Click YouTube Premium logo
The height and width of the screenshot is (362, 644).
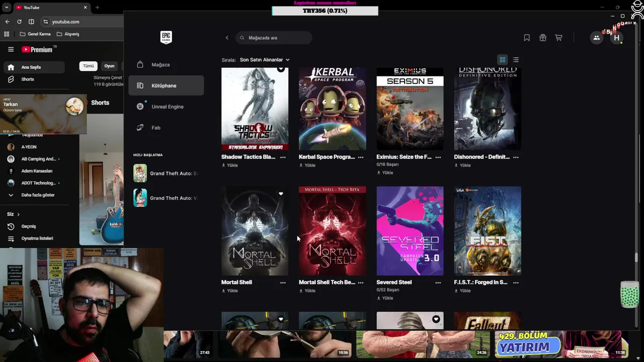point(37,49)
